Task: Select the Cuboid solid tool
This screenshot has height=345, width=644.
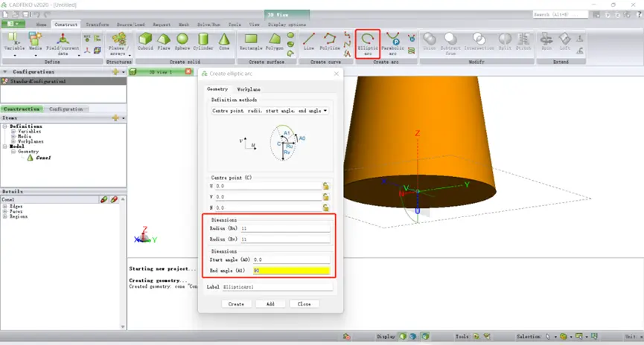Action: pos(145,42)
